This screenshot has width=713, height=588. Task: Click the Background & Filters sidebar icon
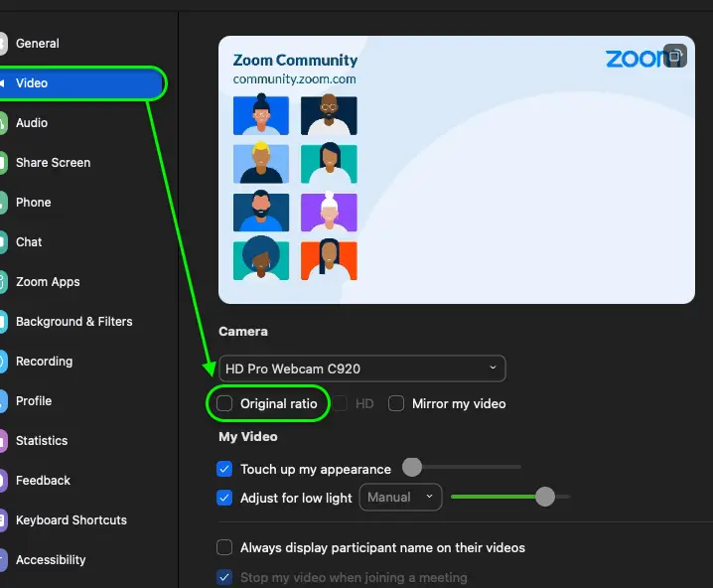(3, 322)
